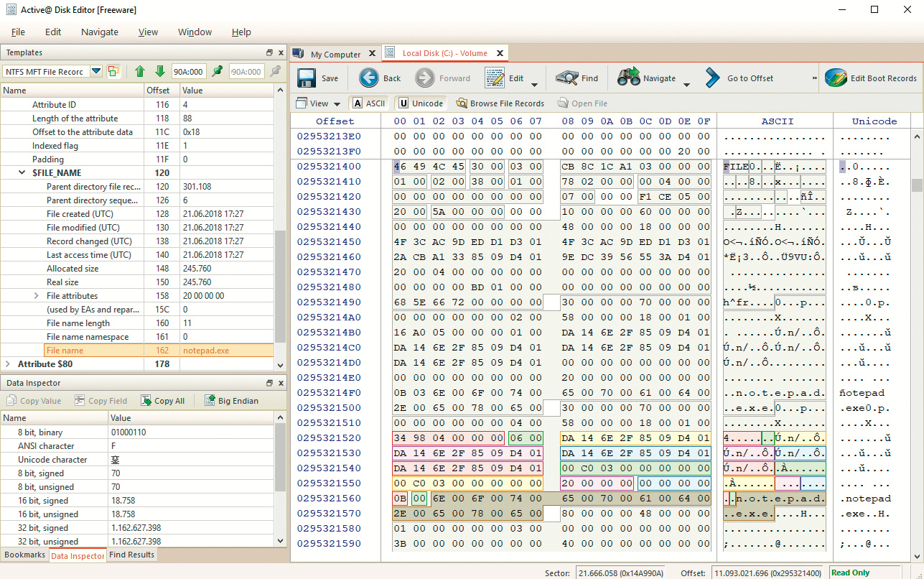Click Browse File Records button
924x579 pixels.
click(x=500, y=103)
